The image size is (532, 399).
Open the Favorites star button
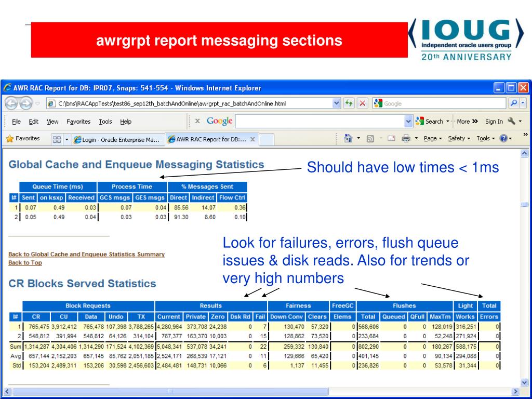23,138
